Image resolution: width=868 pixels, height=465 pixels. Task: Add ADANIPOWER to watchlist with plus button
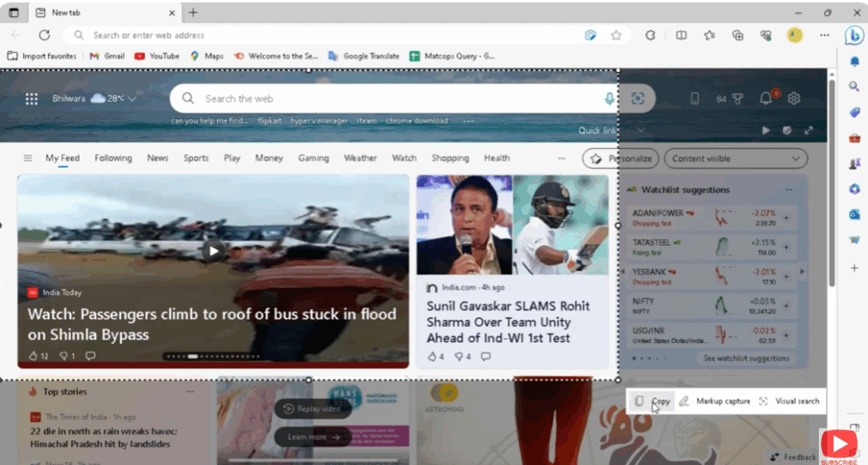(x=786, y=219)
